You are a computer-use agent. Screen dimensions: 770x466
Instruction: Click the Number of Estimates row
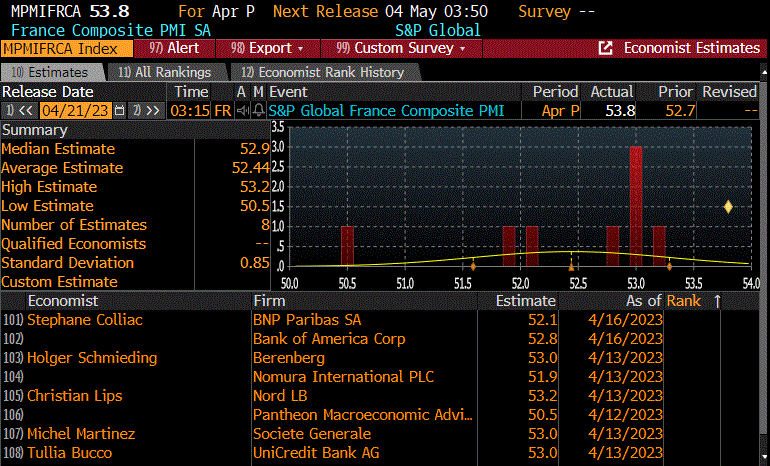[135, 225]
